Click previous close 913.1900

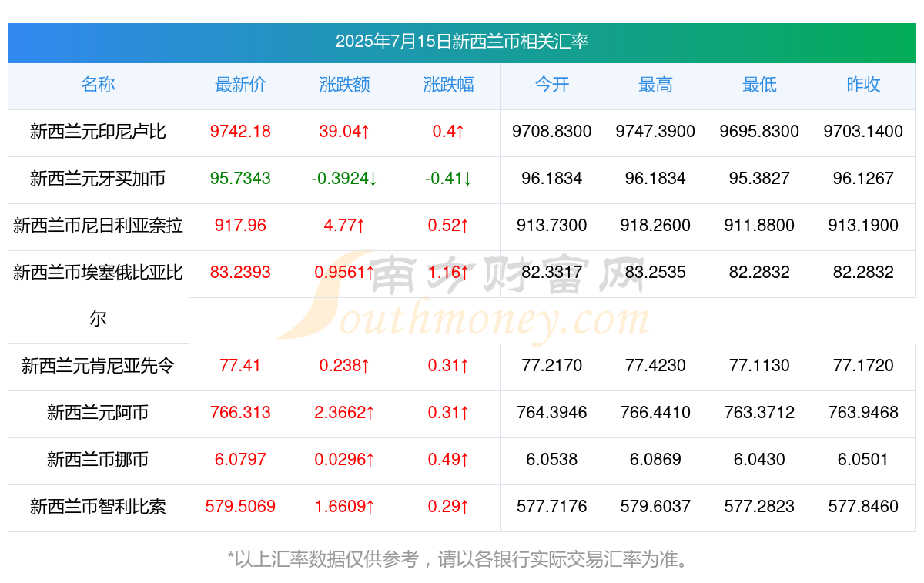pyautogui.click(x=863, y=226)
